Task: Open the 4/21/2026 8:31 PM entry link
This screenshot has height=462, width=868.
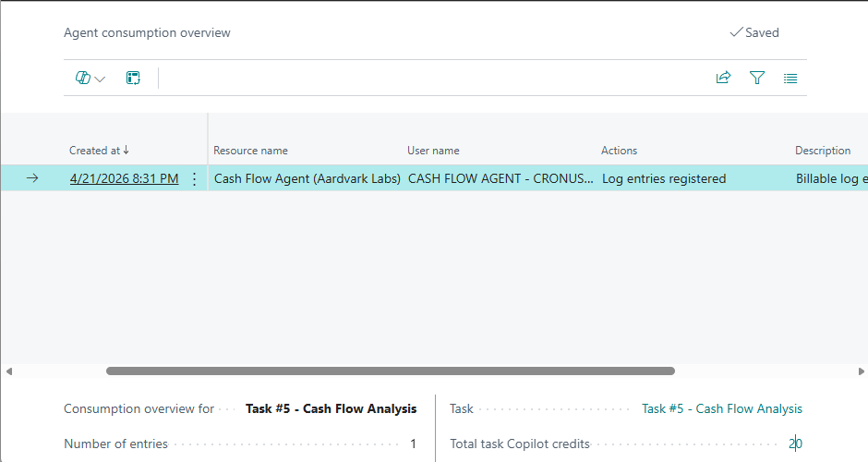Action: pyautogui.click(x=124, y=179)
